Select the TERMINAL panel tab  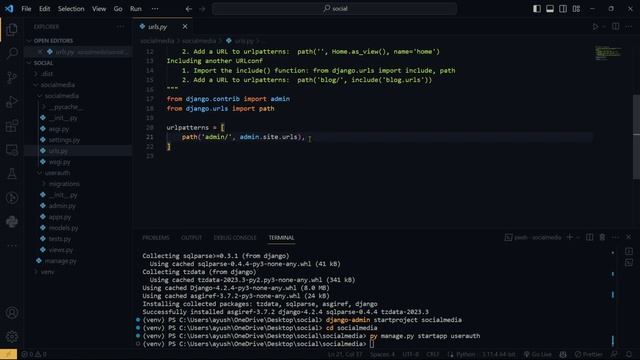pos(281,238)
